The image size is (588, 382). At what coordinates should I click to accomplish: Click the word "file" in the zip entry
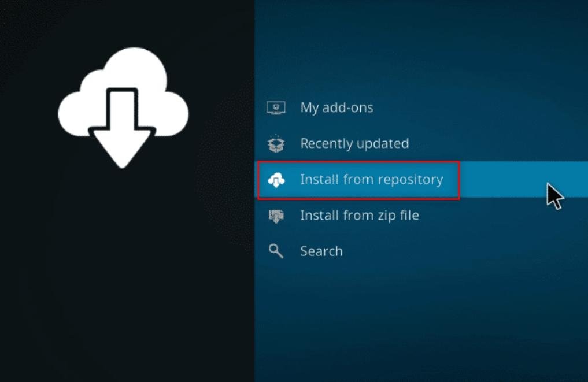coord(408,216)
